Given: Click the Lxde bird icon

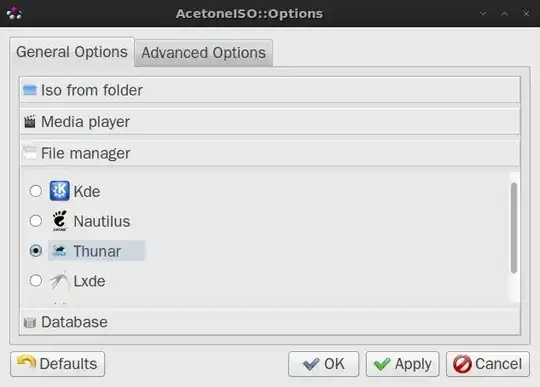Looking at the screenshot, I should click(60, 281).
